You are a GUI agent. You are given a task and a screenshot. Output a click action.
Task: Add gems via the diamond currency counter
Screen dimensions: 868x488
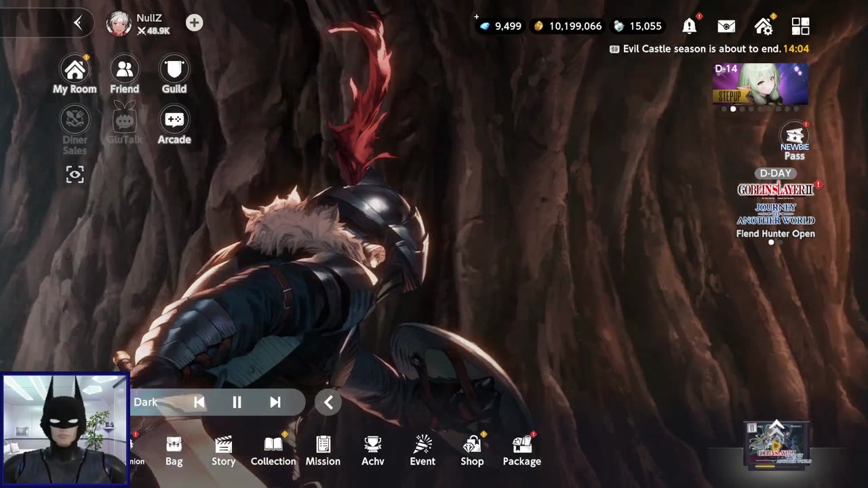click(x=500, y=26)
